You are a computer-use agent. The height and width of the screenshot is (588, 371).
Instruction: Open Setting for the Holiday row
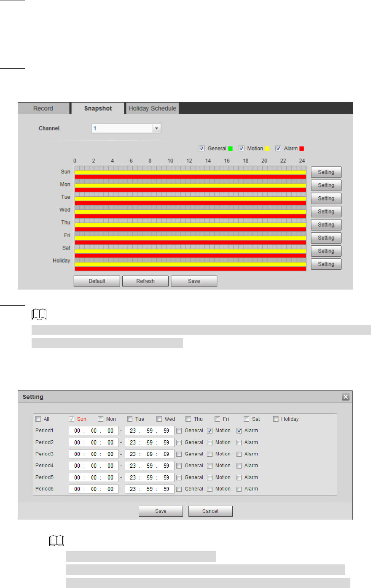point(326,264)
